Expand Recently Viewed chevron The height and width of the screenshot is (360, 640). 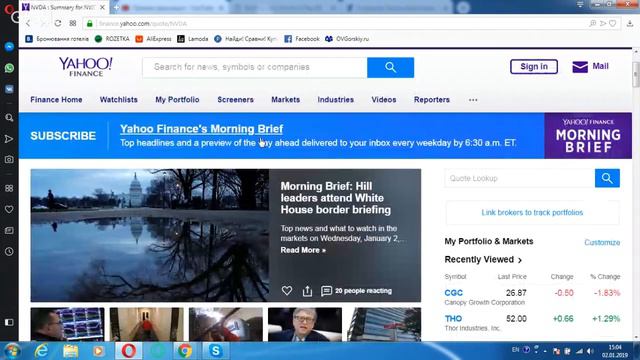pyautogui.click(x=520, y=260)
